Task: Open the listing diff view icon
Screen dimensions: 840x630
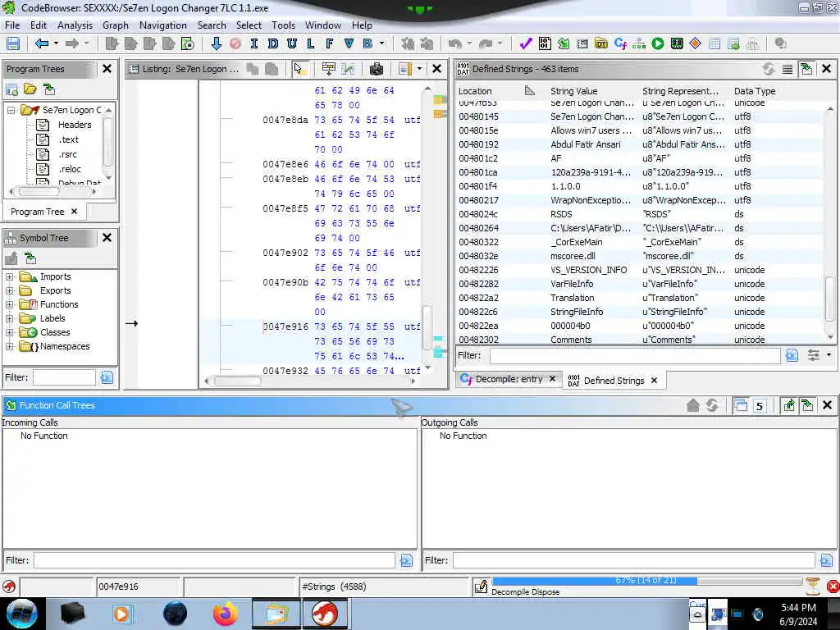Action: click(348, 69)
